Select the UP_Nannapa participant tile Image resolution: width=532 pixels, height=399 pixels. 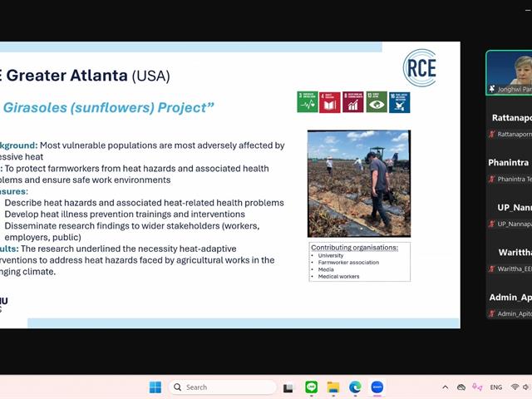[509, 208]
